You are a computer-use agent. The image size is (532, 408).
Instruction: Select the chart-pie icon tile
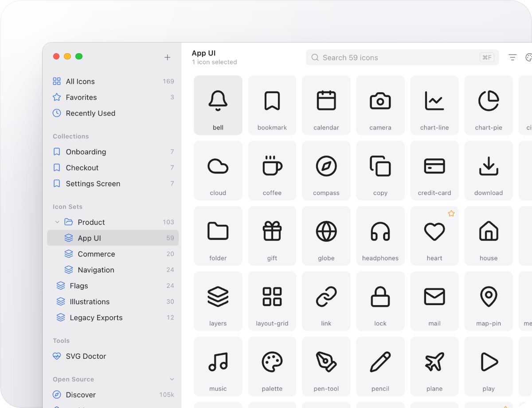click(489, 105)
